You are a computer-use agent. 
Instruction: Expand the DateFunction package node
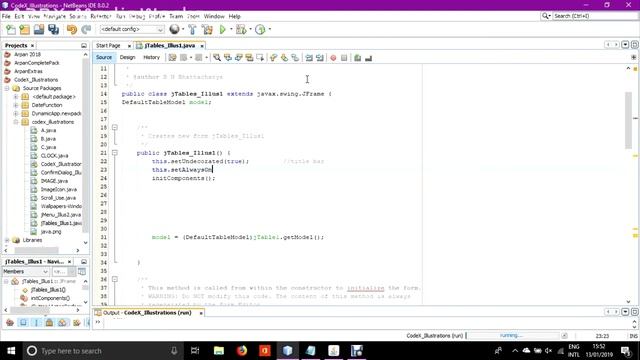point(16,105)
